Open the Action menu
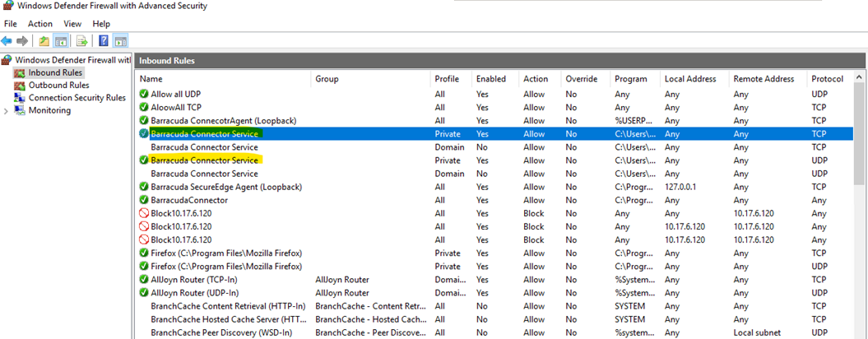This screenshot has height=339, width=868. [x=40, y=24]
